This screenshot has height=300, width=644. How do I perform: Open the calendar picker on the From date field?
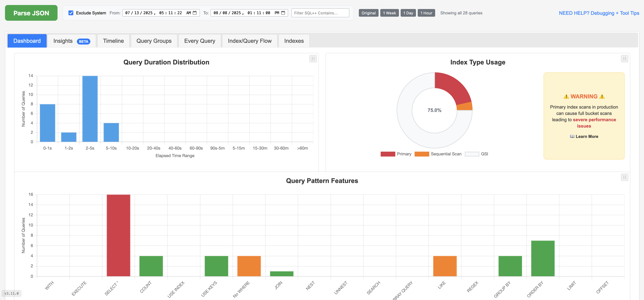point(195,13)
